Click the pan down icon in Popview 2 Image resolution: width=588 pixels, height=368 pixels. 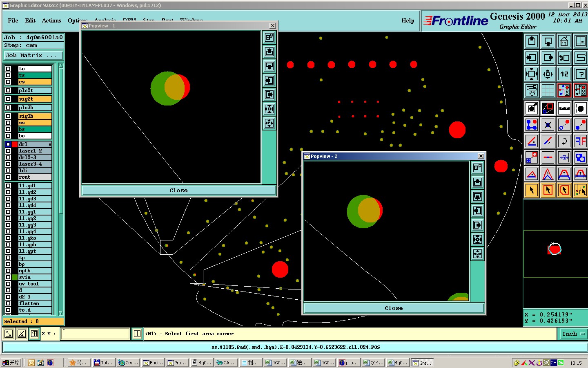pyautogui.click(x=477, y=197)
